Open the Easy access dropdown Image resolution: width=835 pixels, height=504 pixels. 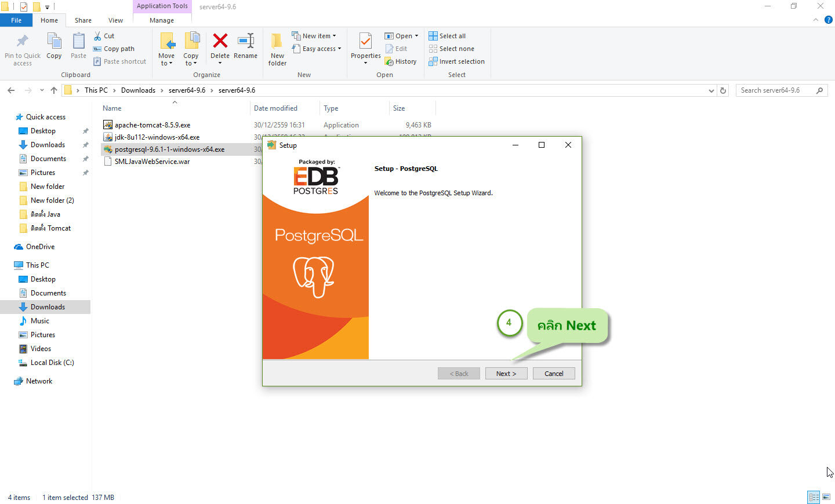[317, 49]
